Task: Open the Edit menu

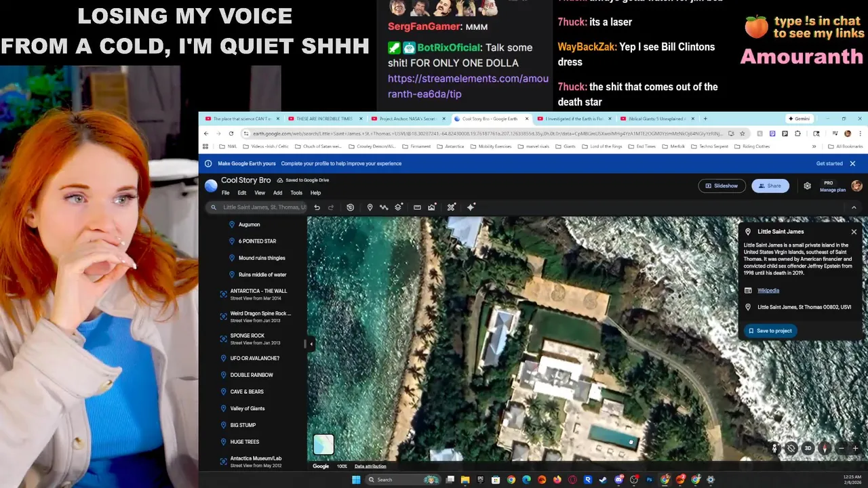Action: click(x=242, y=193)
